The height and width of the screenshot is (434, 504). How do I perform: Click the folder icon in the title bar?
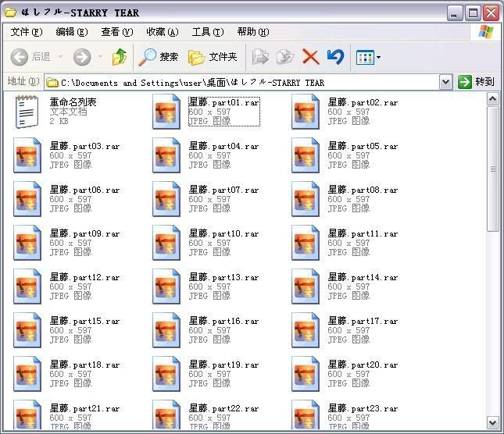[x=11, y=12]
